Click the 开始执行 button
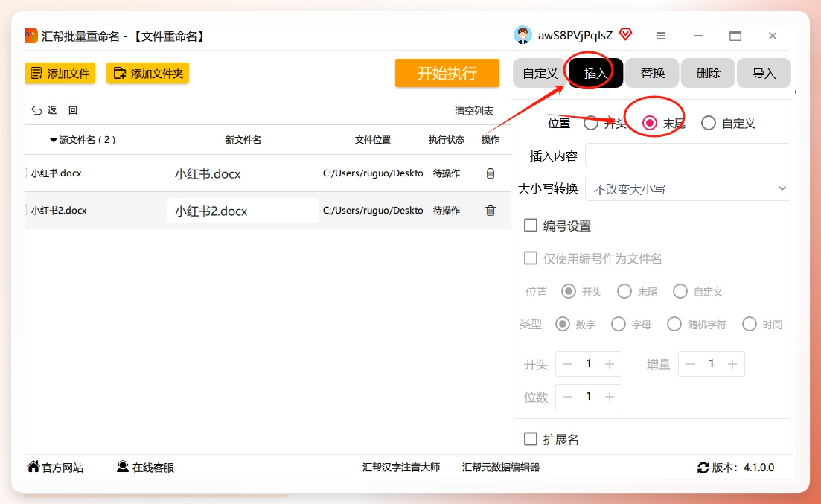Viewport: 821px width, 504px height. [x=447, y=73]
